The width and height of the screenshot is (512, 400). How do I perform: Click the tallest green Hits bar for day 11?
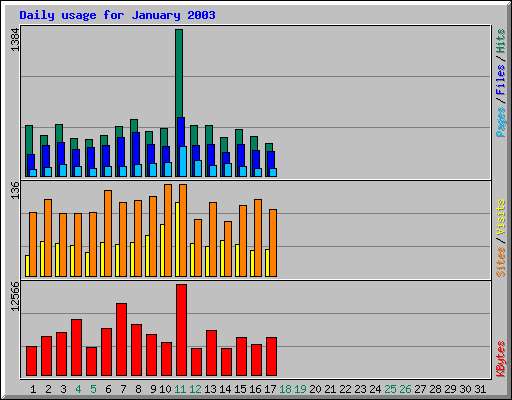(179, 73)
